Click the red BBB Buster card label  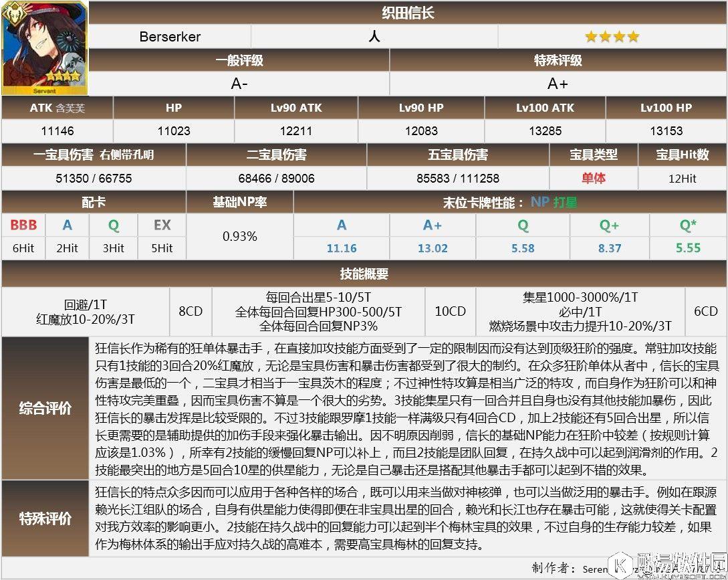point(23,225)
